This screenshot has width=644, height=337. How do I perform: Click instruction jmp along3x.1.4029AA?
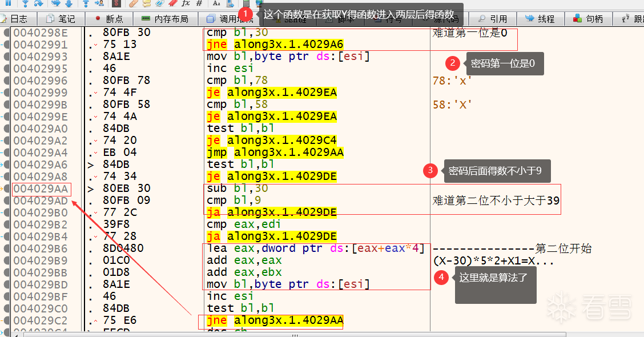coord(275,153)
